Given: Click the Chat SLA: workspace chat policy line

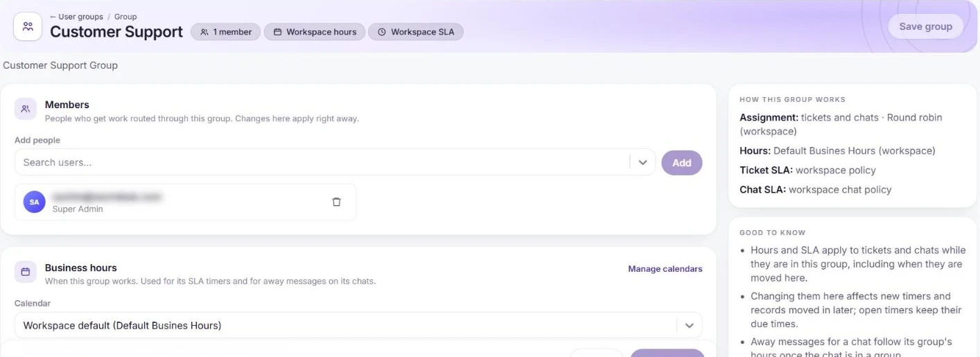Looking at the screenshot, I should pyautogui.click(x=815, y=189).
